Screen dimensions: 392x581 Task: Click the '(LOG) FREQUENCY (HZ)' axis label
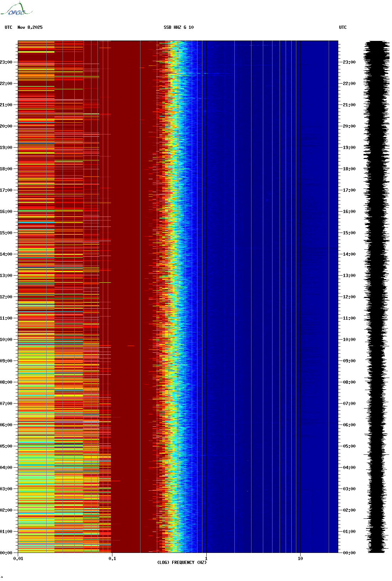[x=182, y=563]
